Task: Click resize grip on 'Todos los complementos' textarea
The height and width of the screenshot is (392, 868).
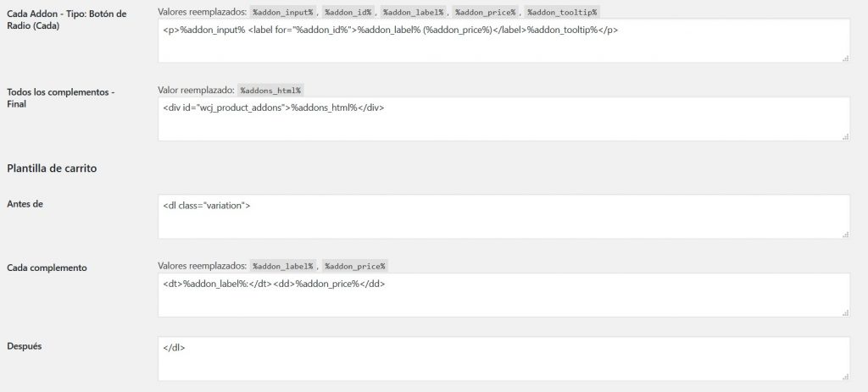Action: click(x=845, y=136)
